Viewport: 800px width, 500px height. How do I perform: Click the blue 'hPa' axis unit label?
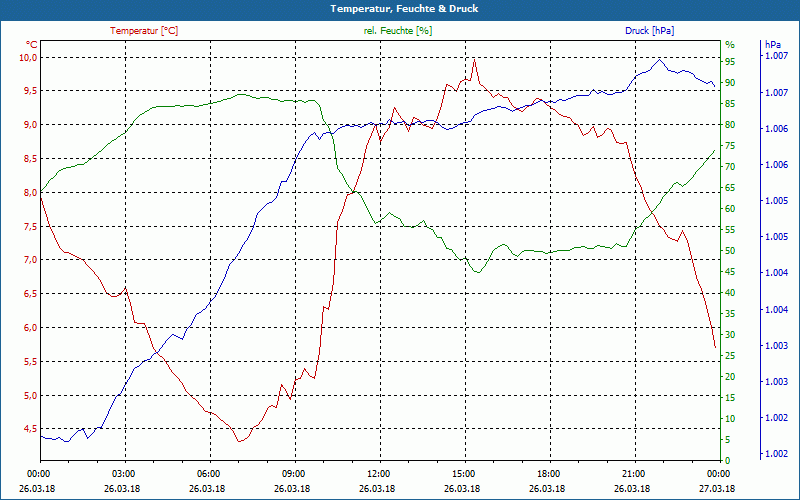click(772, 45)
